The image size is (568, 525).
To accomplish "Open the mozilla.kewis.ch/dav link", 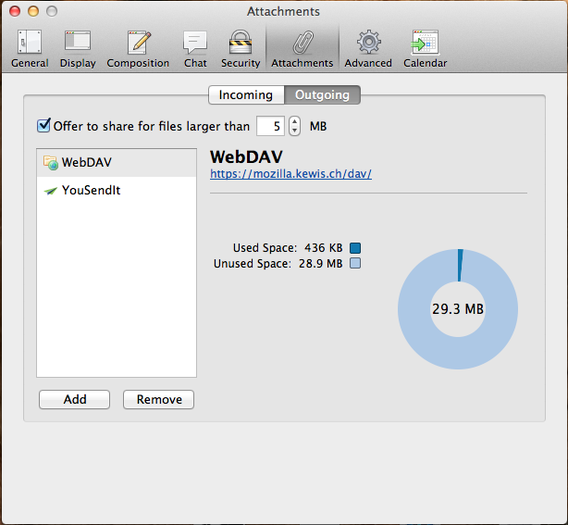I will click(x=291, y=174).
